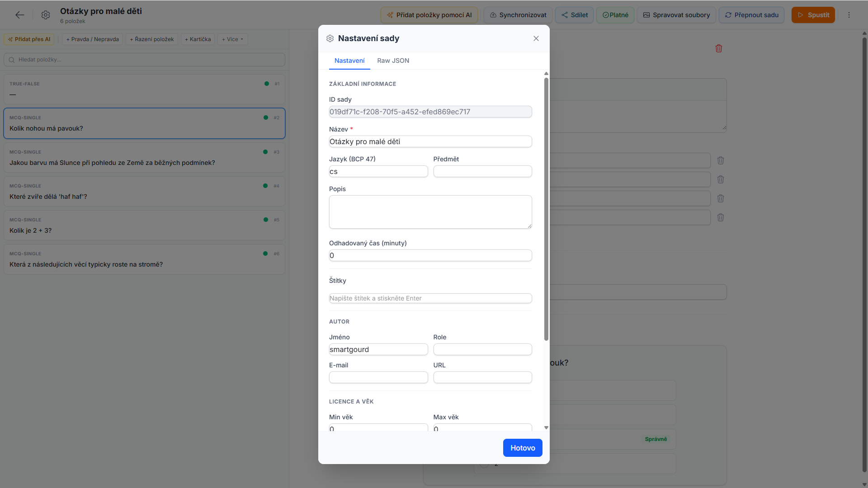Image resolution: width=868 pixels, height=488 pixels.
Task: Open set settings gear in header
Action: tap(46, 15)
